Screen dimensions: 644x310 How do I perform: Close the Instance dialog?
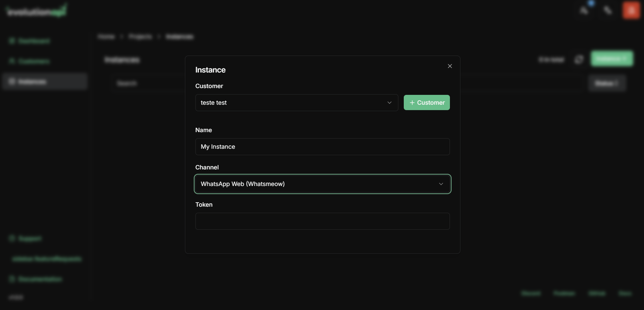(x=450, y=66)
